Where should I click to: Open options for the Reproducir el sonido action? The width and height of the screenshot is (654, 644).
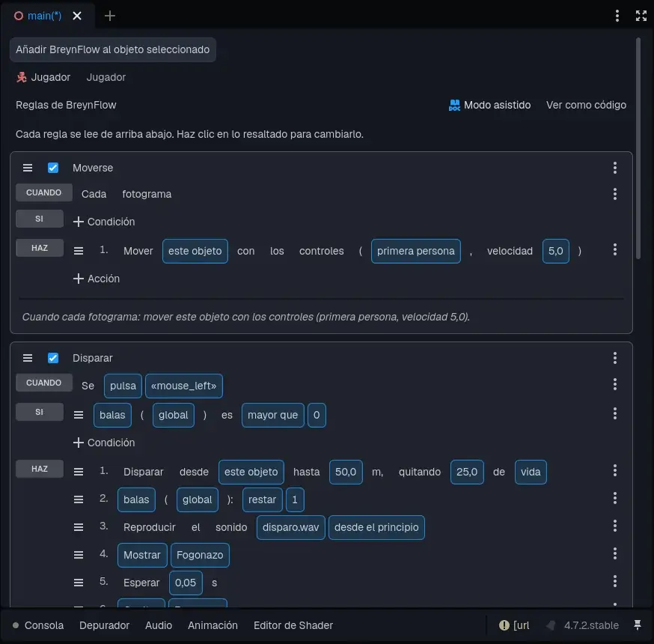(614, 526)
